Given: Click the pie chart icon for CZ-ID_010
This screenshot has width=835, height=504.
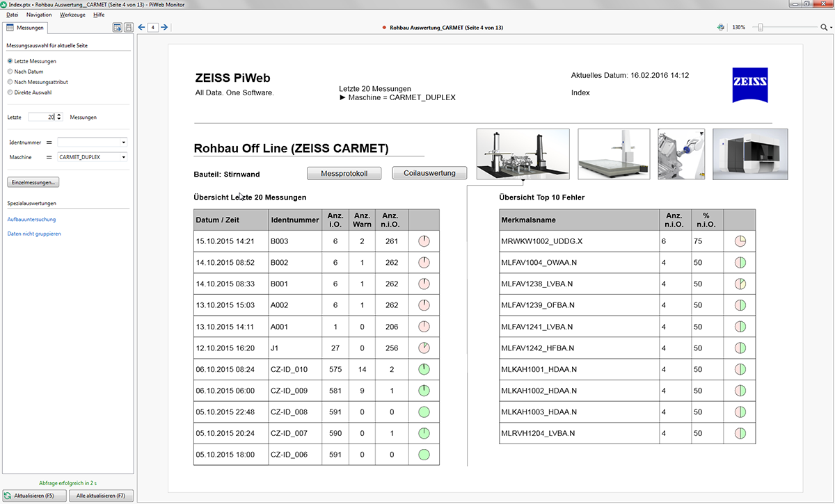Looking at the screenshot, I should coord(424,370).
